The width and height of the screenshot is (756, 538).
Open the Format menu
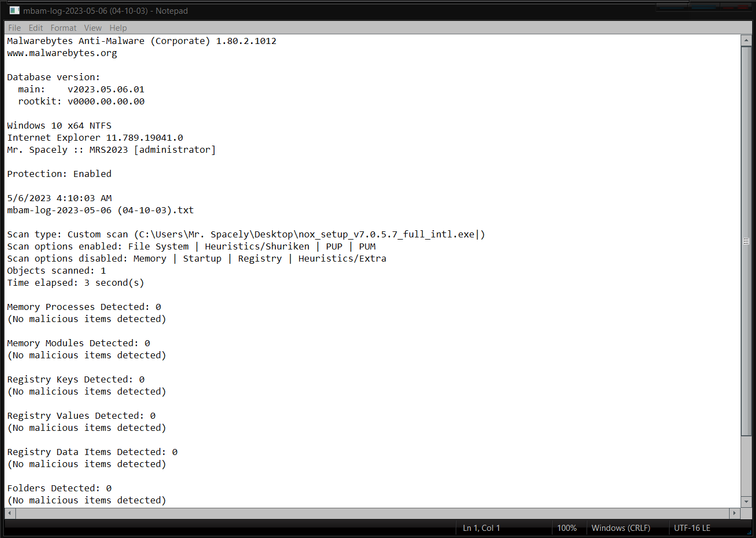coord(63,28)
